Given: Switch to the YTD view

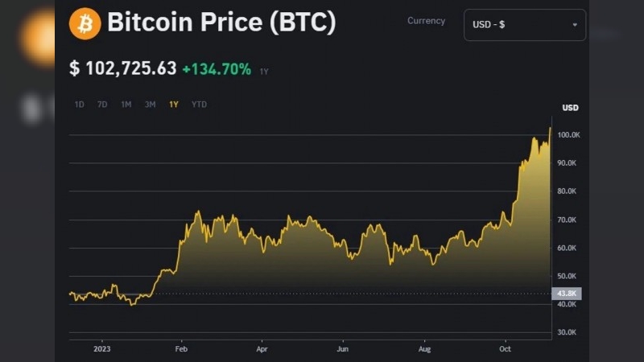Looking at the screenshot, I should (x=199, y=105).
